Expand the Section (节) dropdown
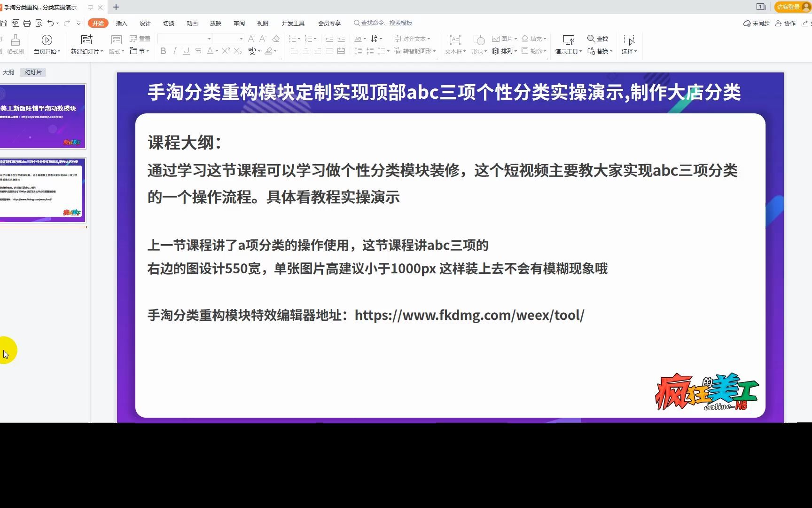The image size is (812, 508). (148, 51)
